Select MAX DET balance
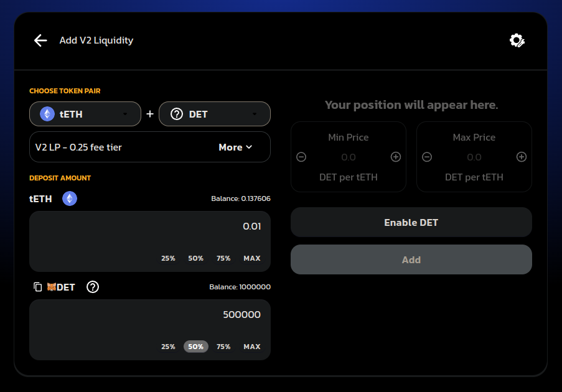 click(x=252, y=347)
